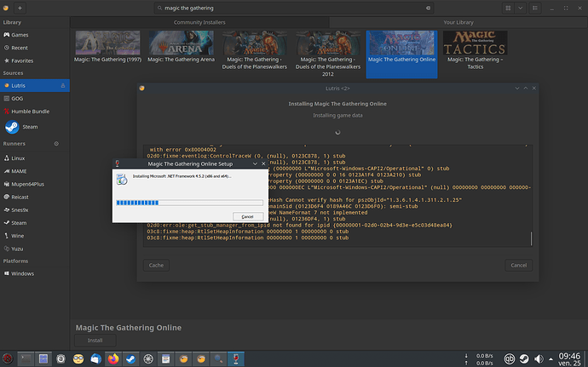The width and height of the screenshot is (588, 367).
Task: Select the Linux runner
Action: [x=34, y=158]
